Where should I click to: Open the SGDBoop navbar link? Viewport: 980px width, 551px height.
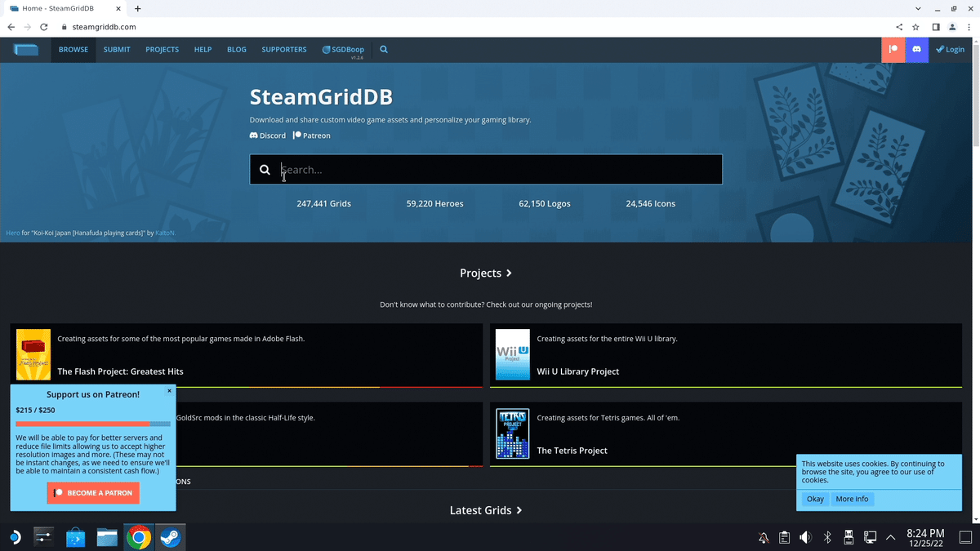[x=343, y=50]
